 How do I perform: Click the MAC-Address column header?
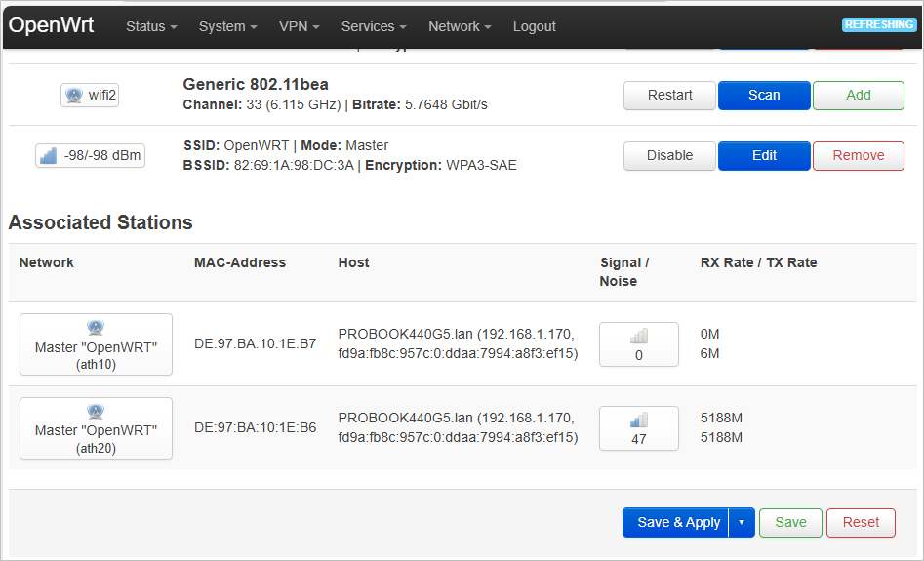coord(240,262)
